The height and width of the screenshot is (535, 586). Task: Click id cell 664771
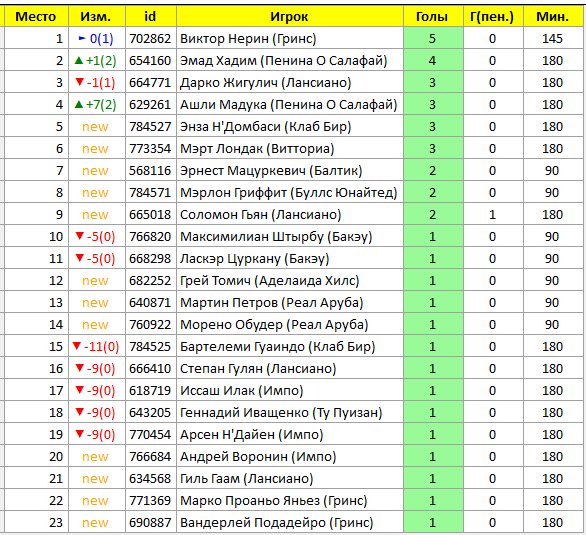click(x=151, y=82)
